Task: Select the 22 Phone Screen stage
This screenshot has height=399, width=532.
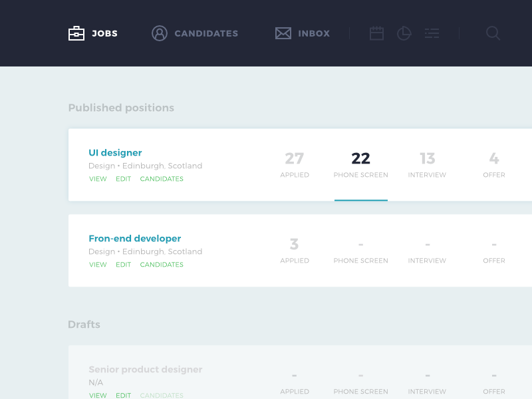Action: tap(360, 164)
